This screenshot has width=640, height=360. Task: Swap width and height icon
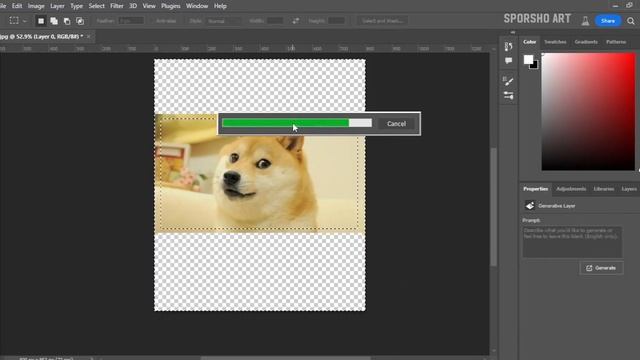coord(296,21)
